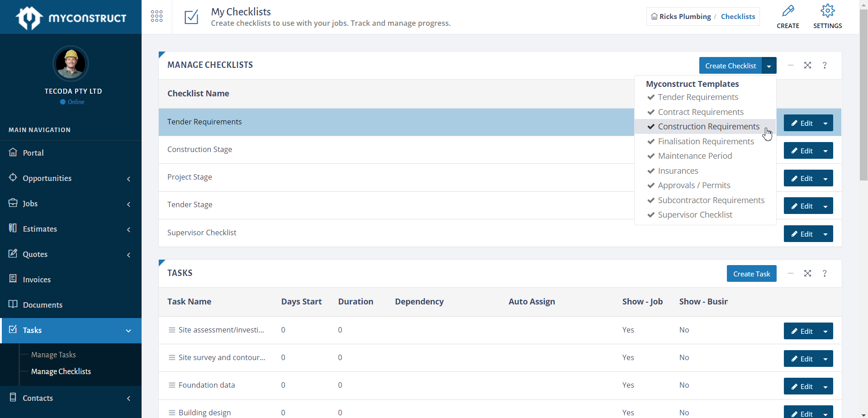The image size is (868, 418).
Task: Open Manage Tasks submenu item
Action: point(53,355)
